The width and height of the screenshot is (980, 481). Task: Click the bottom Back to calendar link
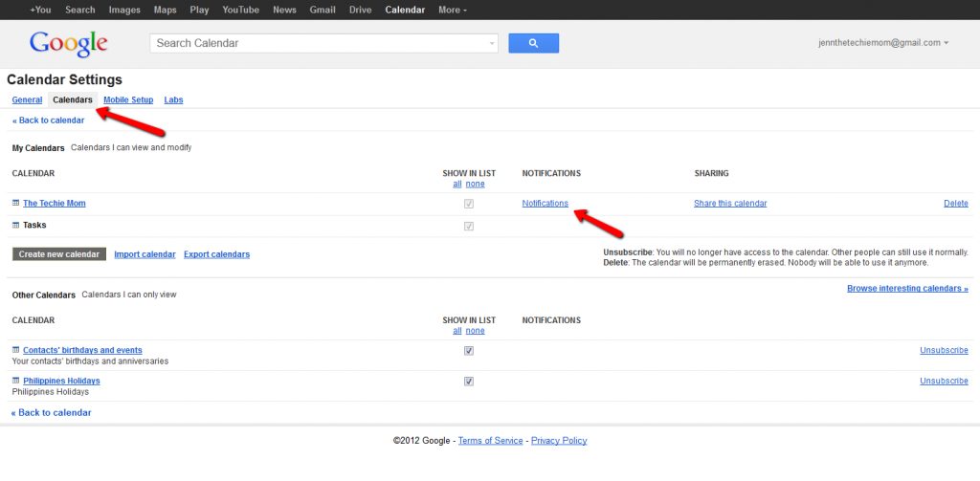coord(52,412)
